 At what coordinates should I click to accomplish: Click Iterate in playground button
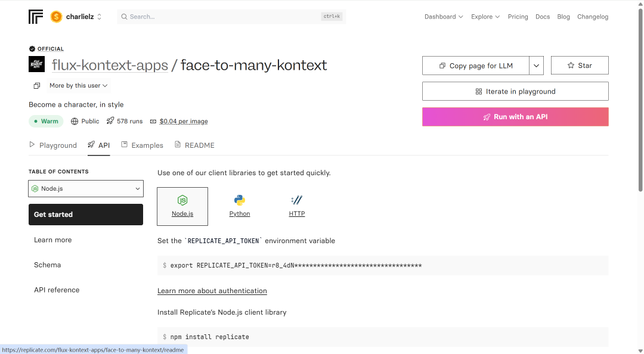click(x=515, y=91)
